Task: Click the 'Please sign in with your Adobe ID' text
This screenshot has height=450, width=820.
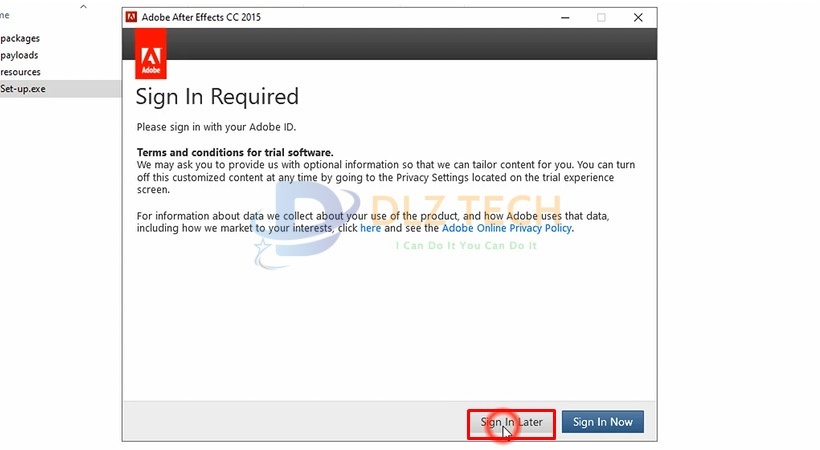Action: coord(217,127)
